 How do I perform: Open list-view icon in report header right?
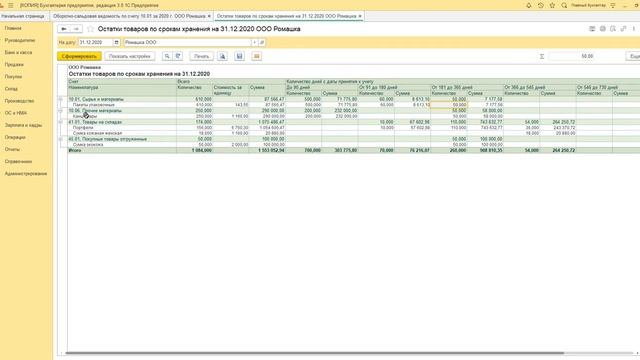pyautogui.click(x=592, y=29)
